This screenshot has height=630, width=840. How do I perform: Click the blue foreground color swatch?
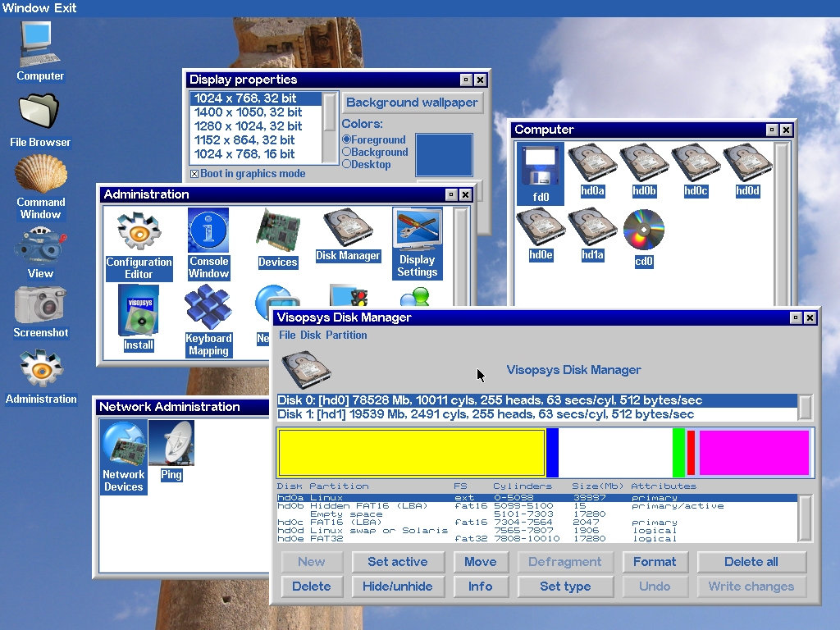[444, 155]
